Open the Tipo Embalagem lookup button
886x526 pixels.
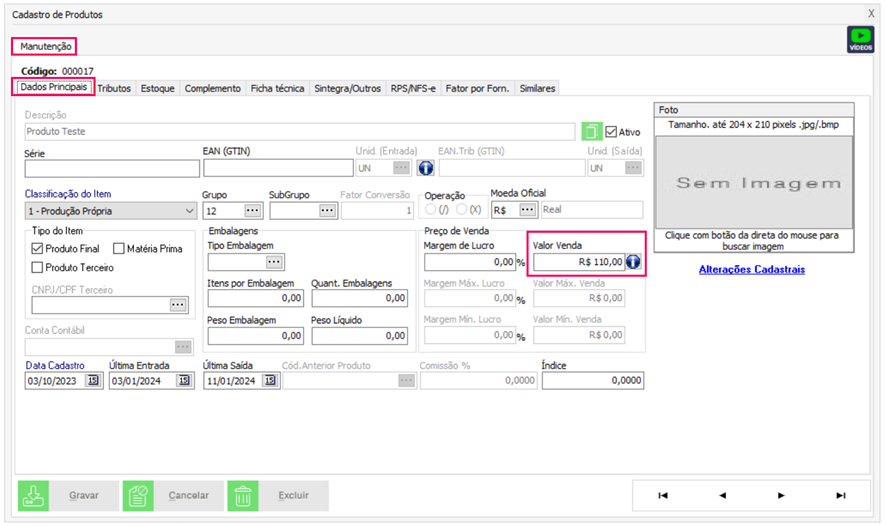pos(274,262)
